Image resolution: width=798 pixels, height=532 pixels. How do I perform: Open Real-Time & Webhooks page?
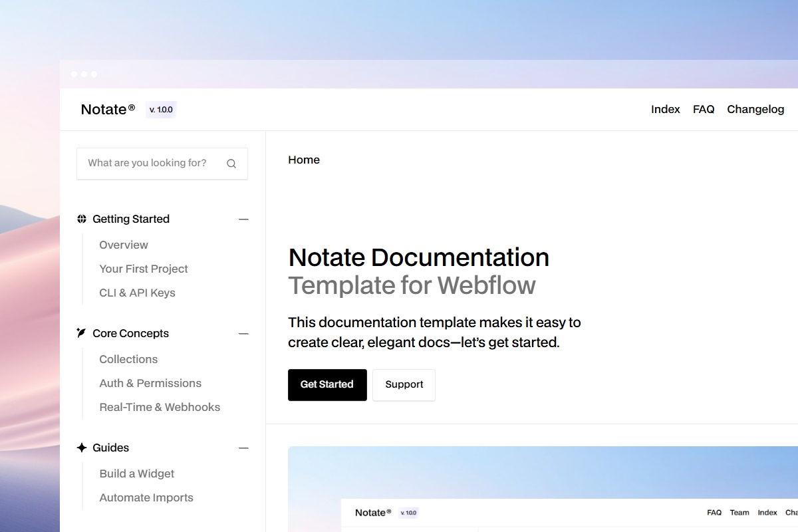click(x=160, y=407)
